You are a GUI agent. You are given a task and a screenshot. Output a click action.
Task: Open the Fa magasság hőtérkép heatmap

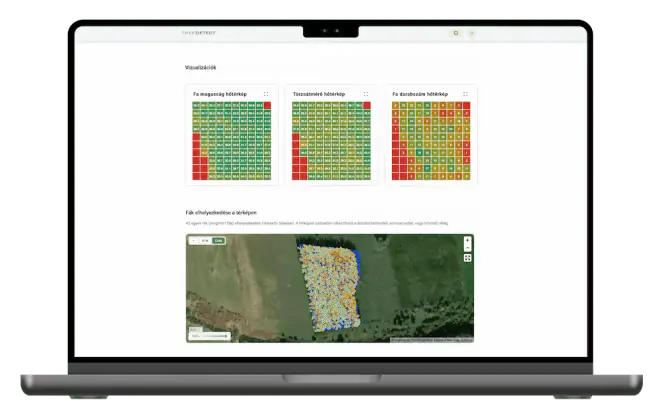(x=232, y=141)
